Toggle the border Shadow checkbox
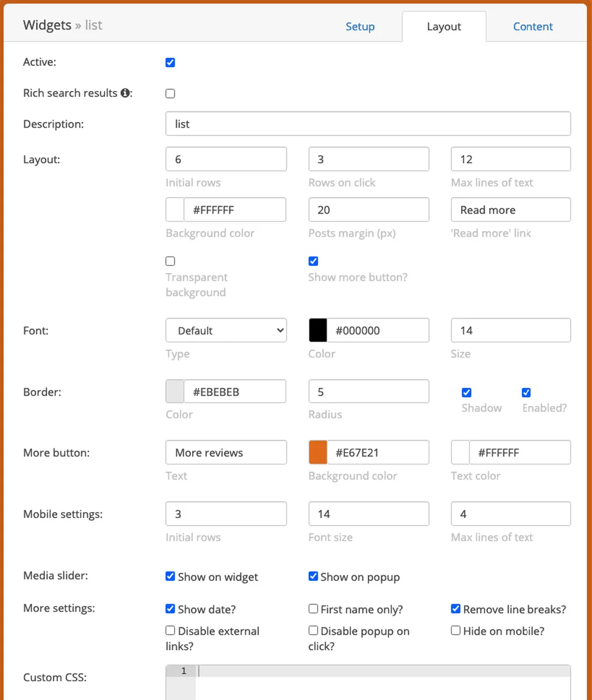 (466, 393)
